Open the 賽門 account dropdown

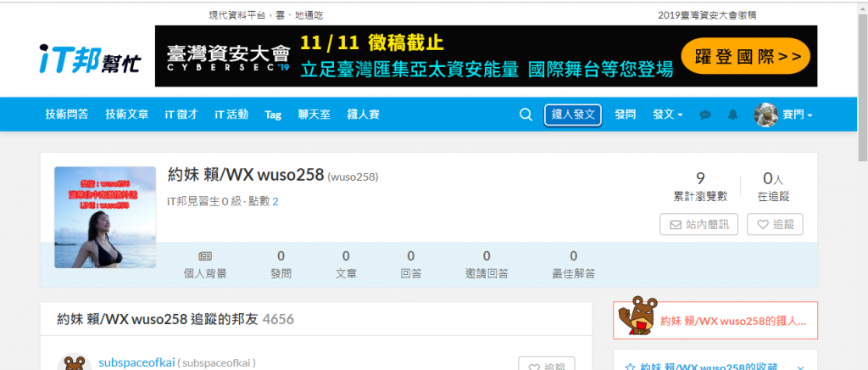pyautogui.click(x=798, y=115)
